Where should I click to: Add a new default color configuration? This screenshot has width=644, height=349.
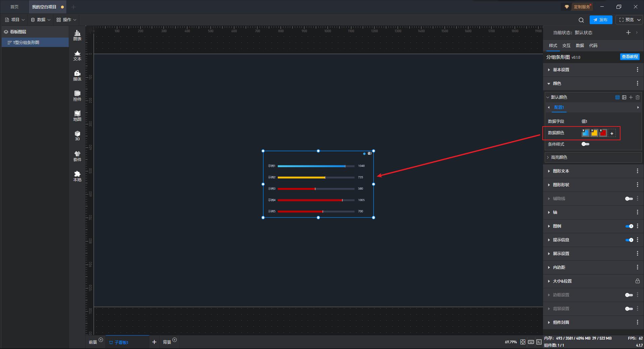[631, 97]
